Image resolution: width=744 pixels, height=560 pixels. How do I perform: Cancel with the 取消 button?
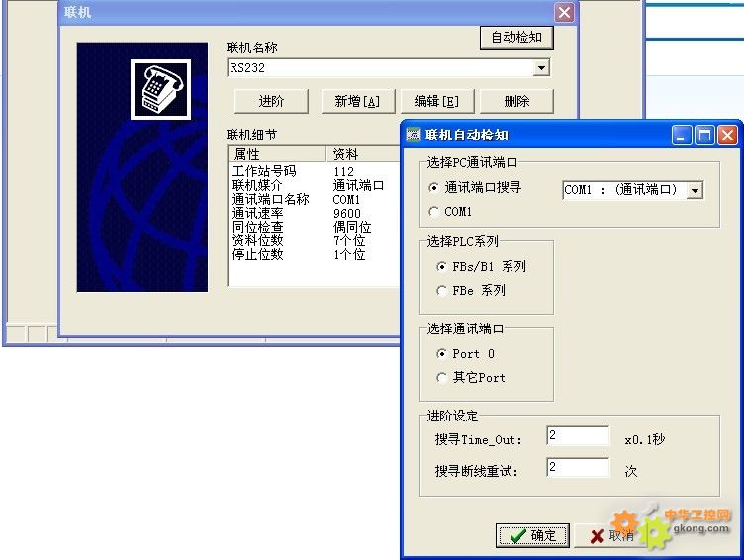(x=611, y=536)
